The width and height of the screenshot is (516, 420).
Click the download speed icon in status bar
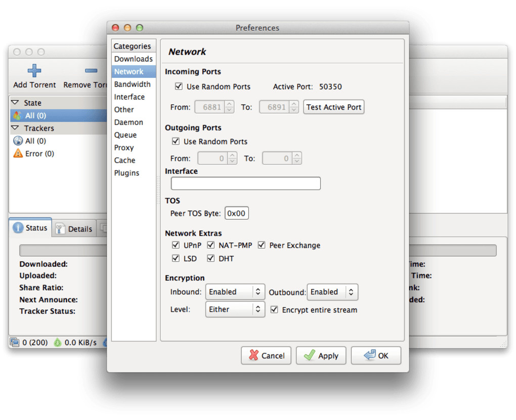[x=58, y=342]
